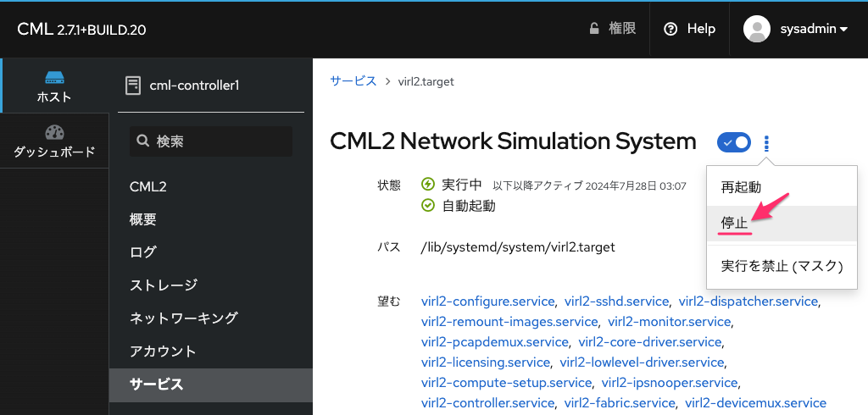Click the CML2 Network Simulation System heading
Image resolution: width=868 pixels, height=415 pixels.
[x=513, y=141]
